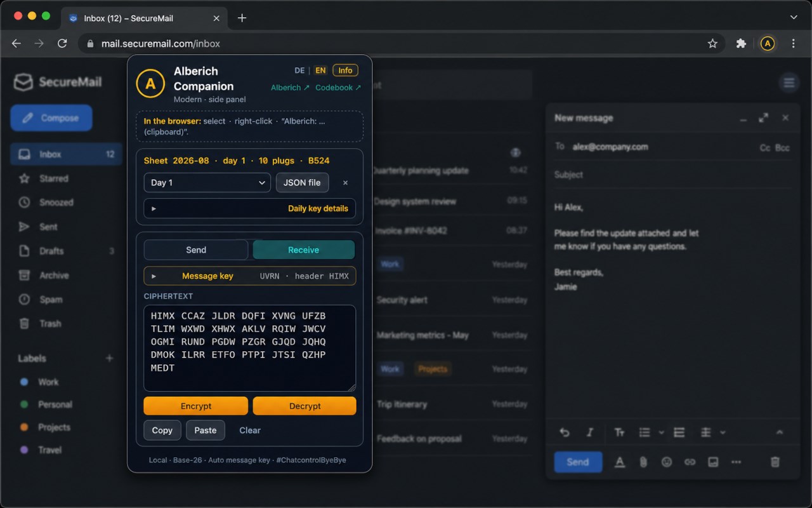Remove the loaded sheet with the x button
The height and width of the screenshot is (508, 812).
[345, 183]
